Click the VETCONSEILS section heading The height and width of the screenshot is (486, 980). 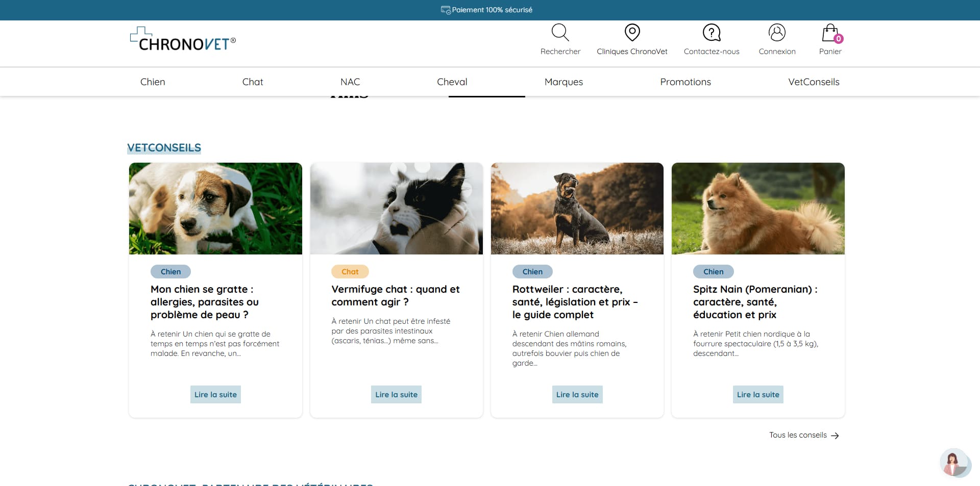pos(164,148)
